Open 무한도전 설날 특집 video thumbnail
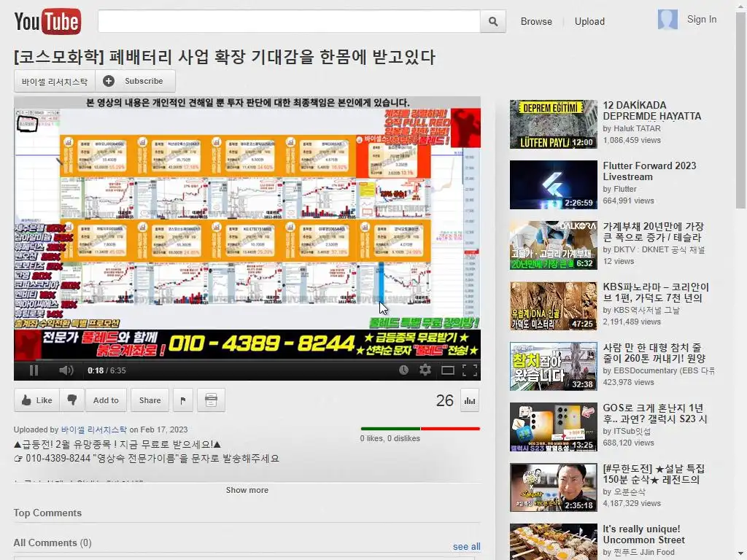This screenshot has height=560, width=747. click(x=553, y=487)
